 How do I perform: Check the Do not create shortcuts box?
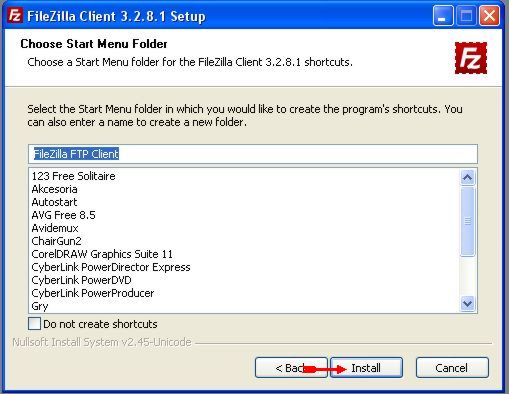(34, 324)
